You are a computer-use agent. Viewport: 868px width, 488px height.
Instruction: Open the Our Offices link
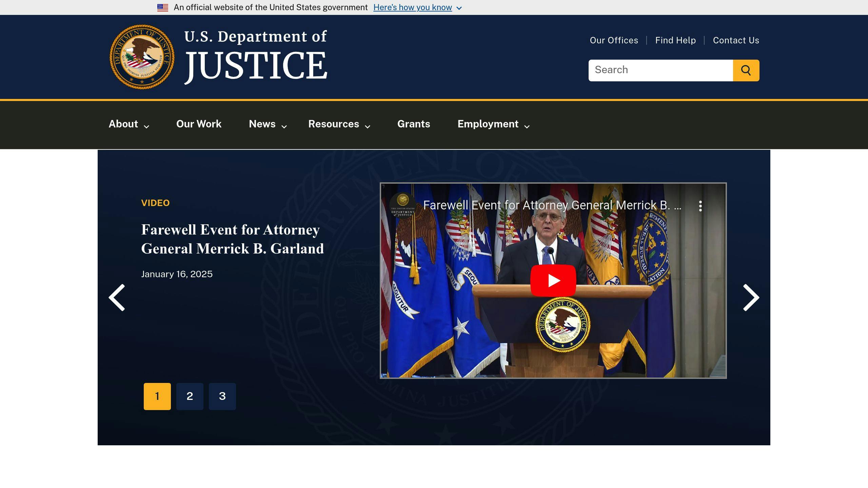[x=614, y=40]
